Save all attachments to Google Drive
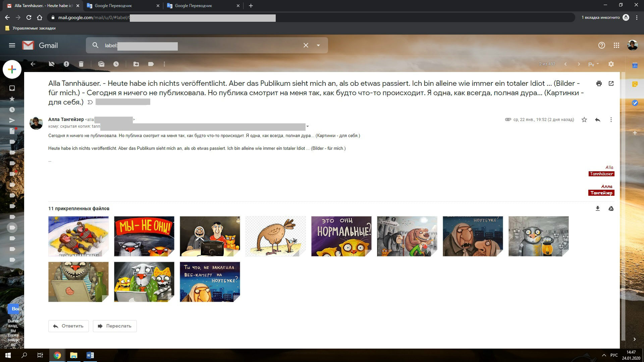This screenshot has height=362, width=644. 611,208
